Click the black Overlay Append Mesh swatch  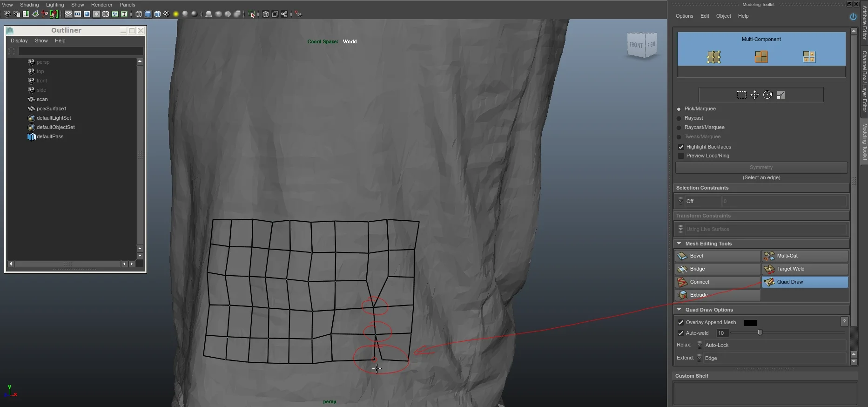750,323
